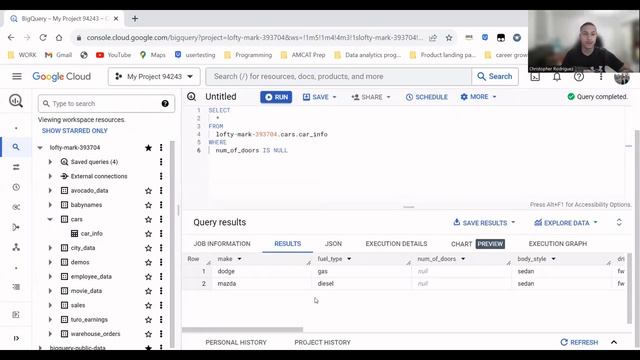640x360 pixels.
Task: Run the query with RUN button
Action: coord(276,97)
